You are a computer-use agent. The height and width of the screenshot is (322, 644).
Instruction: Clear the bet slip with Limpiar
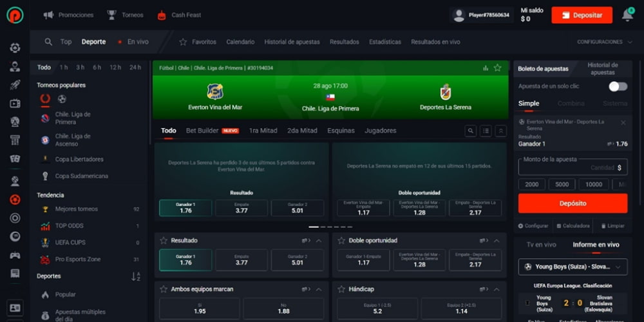(x=613, y=226)
